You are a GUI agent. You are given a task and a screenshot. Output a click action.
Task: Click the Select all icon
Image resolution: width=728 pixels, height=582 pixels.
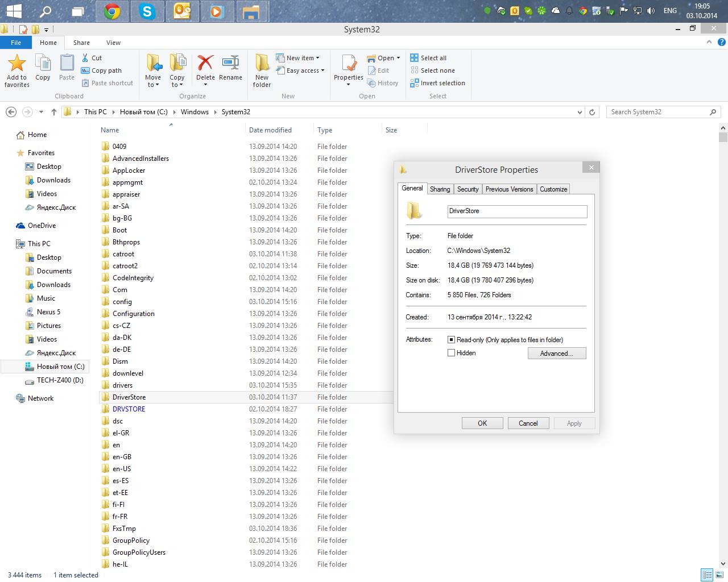pos(415,58)
